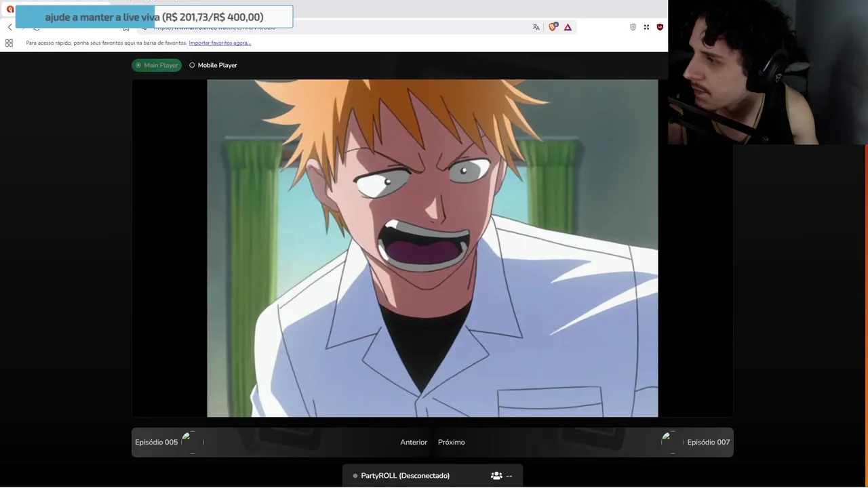Click the Anterior button
Screen dimensions: 868x488
414,442
